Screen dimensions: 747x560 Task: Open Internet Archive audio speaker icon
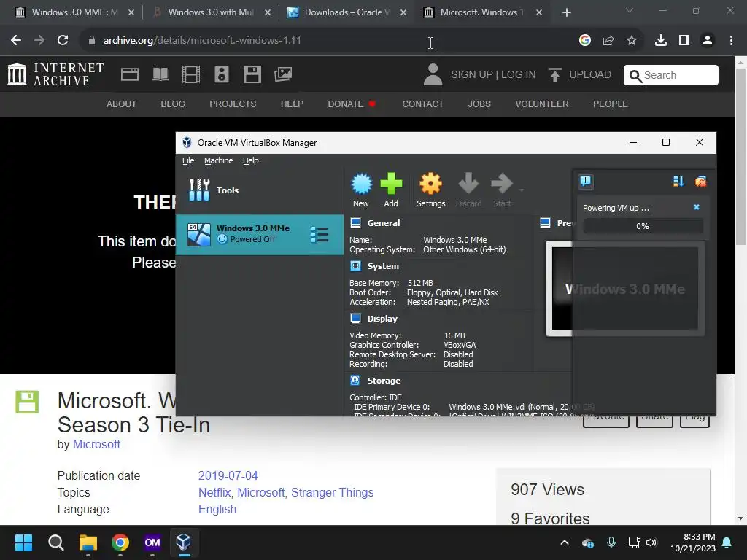[222, 74]
